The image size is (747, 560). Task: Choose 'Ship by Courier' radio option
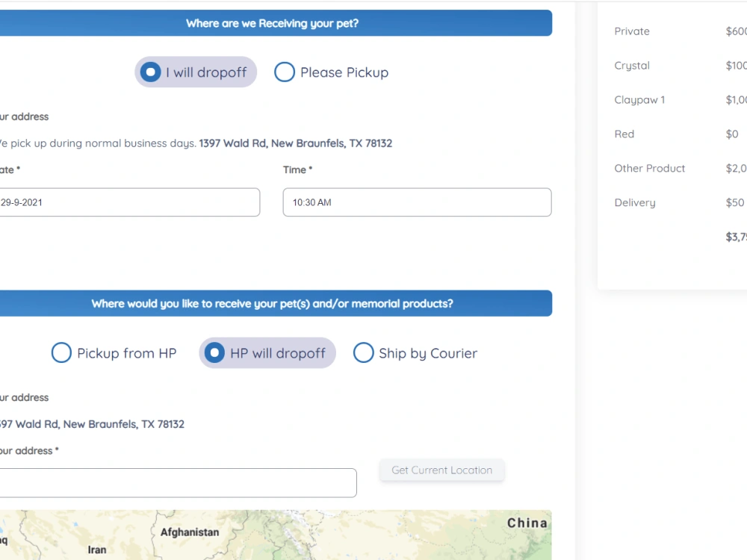(x=415, y=353)
